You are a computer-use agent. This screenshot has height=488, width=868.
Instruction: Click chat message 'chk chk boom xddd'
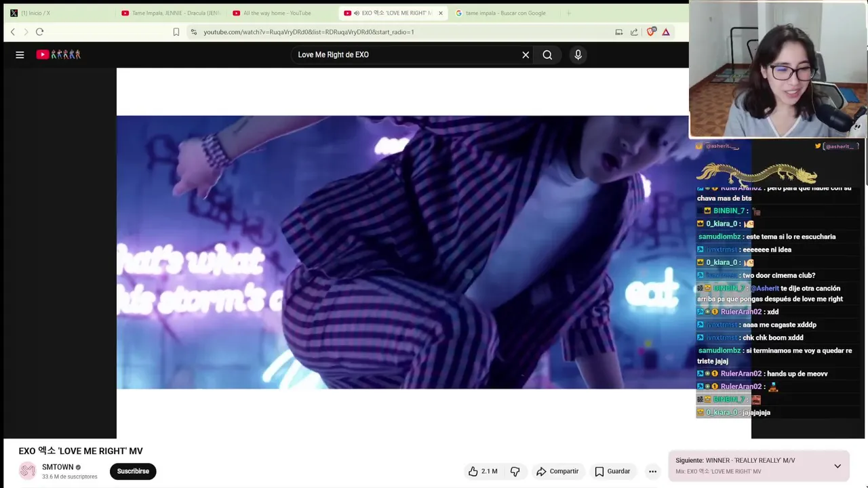click(773, 338)
